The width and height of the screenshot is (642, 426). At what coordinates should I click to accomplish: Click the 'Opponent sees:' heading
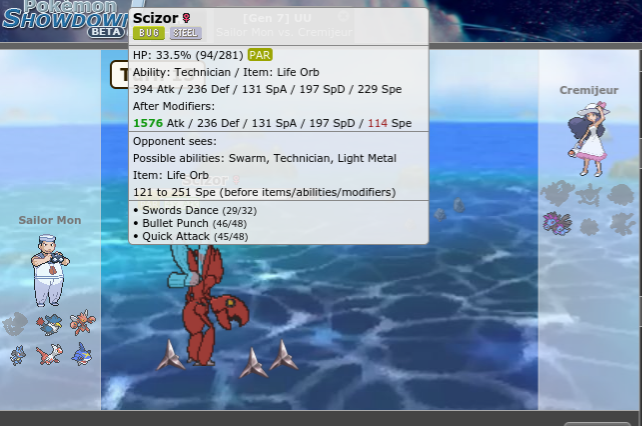click(175, 141)
